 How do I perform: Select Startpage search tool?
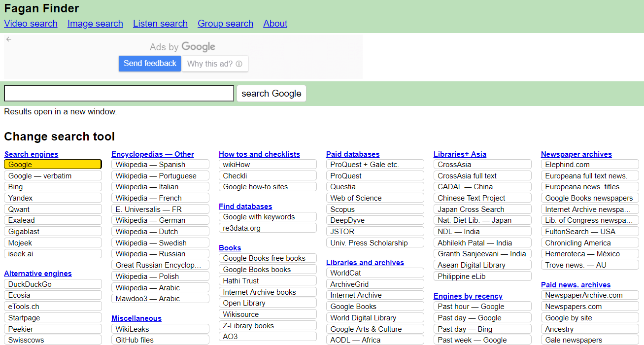53,318
